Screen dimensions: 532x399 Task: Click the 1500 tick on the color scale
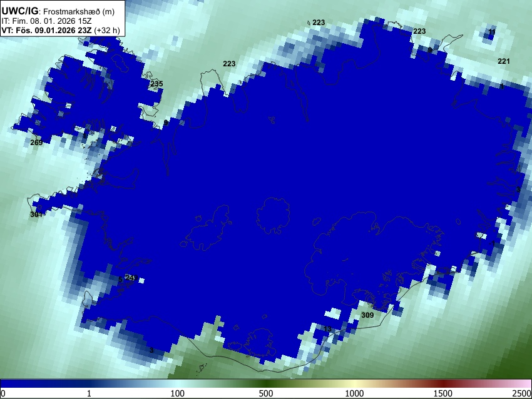[443, 393]
